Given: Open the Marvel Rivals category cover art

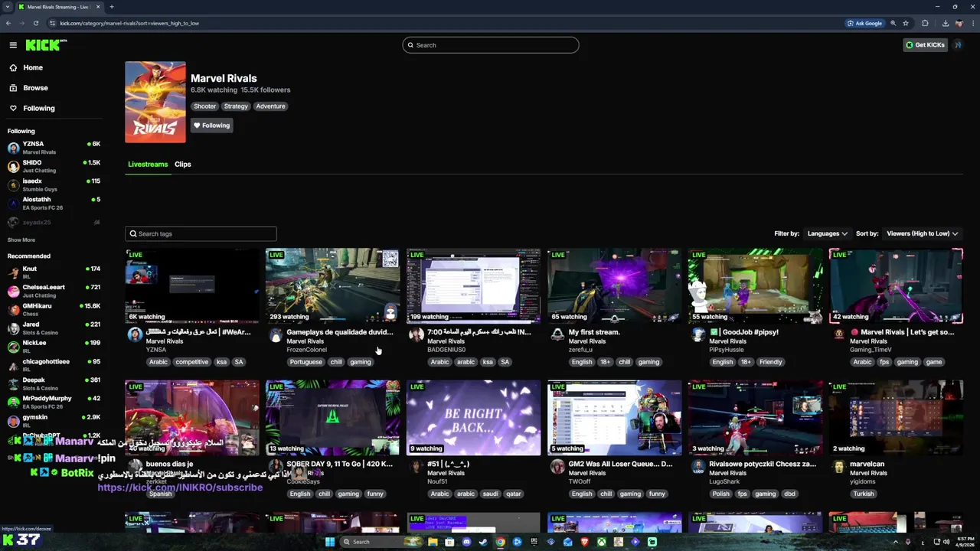Looking at the screenshot, I should click(x=155, y=102).
